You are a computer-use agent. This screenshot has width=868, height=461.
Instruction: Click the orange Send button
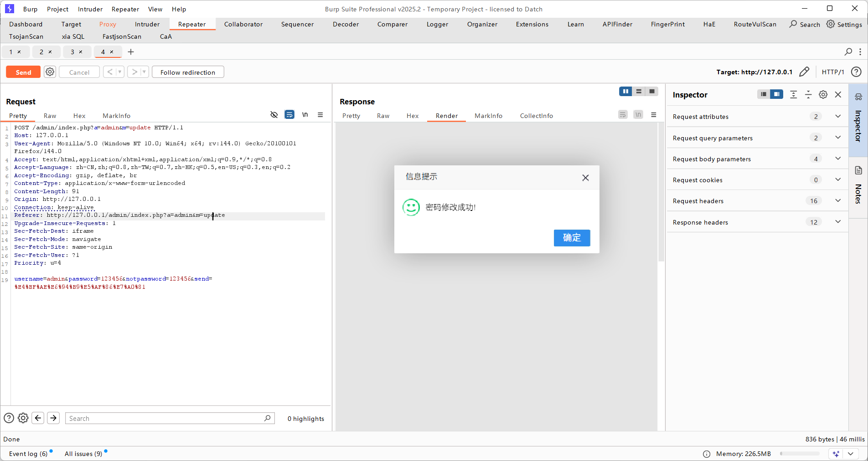[23, 72]
